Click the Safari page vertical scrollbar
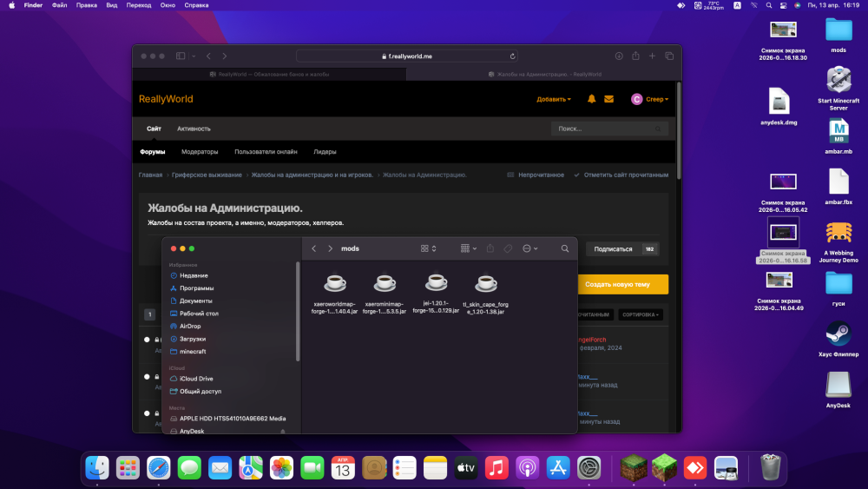Screen dimensions: 868x489 [679, 130]
